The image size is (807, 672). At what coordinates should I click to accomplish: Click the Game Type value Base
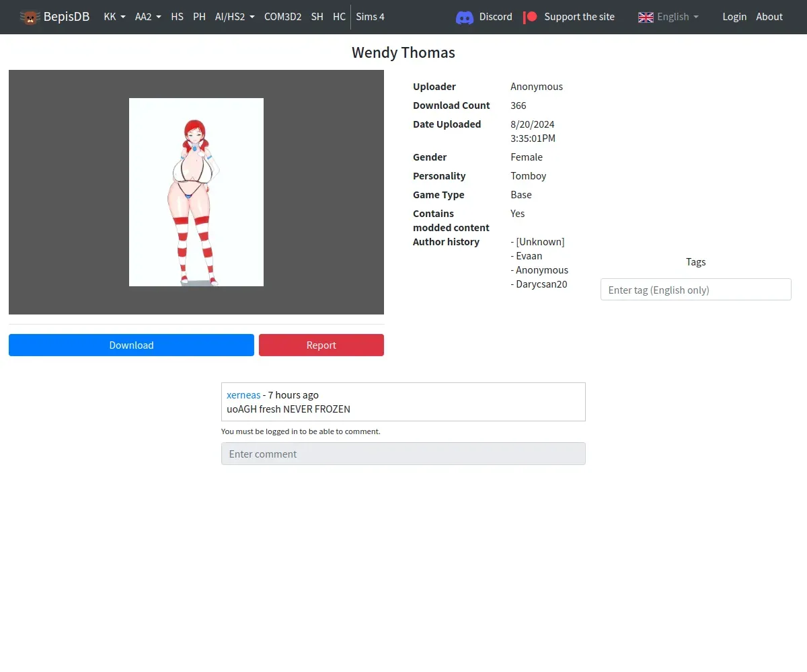pyautogui.click(x=521, y=195)
